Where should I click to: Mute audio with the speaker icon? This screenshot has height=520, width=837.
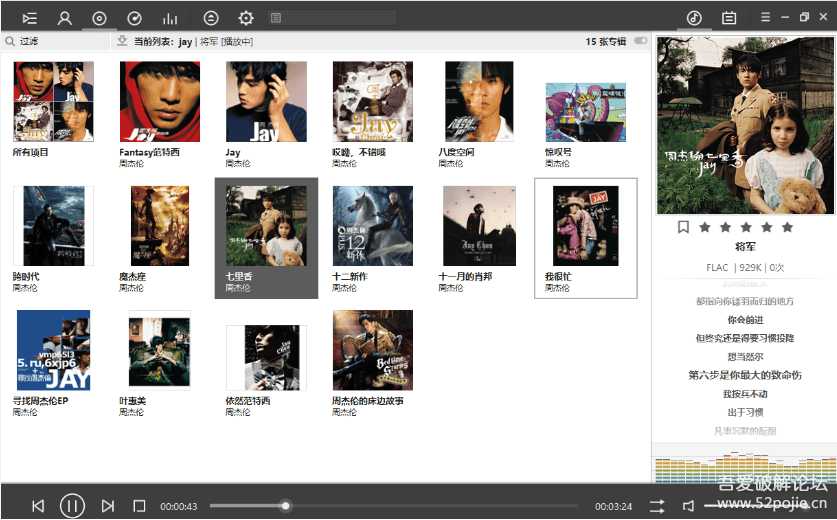[688, 506]
